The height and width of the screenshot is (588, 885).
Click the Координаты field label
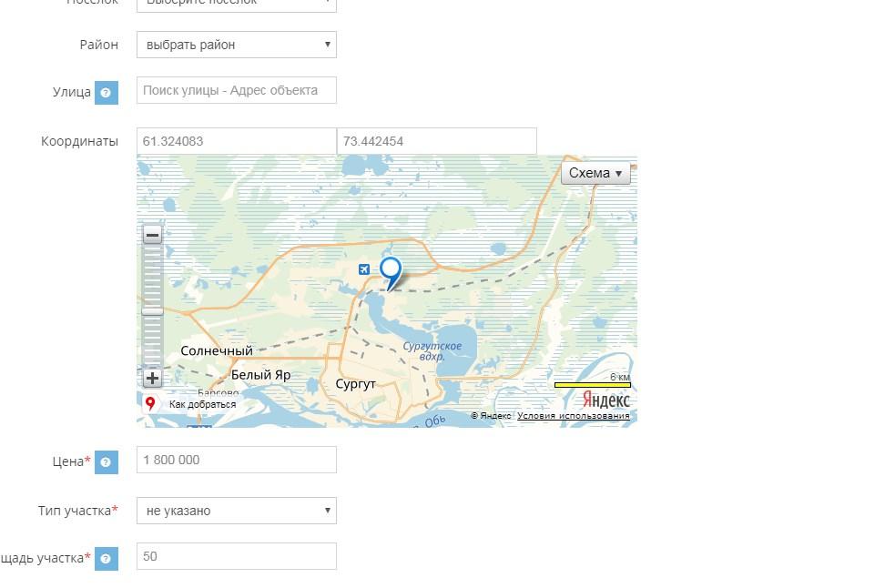click(x=79, y=141)
